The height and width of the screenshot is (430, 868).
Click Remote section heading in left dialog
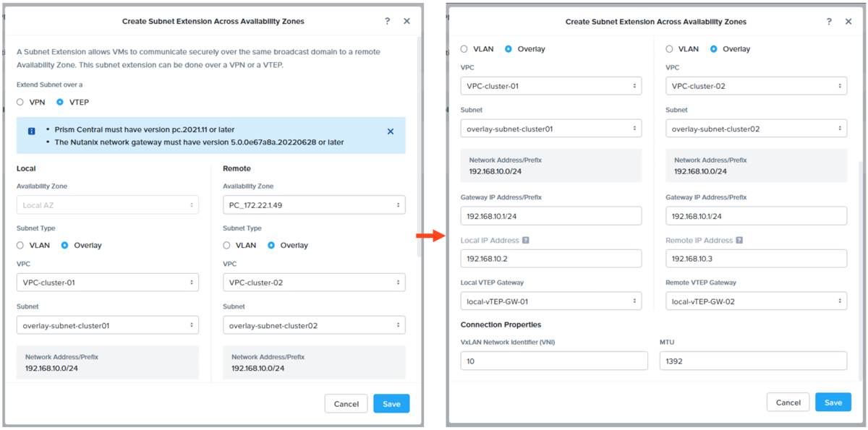(237, 168)
